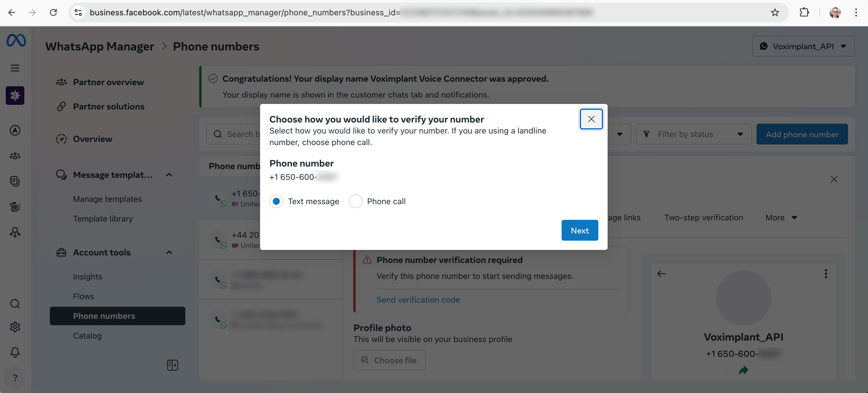The image size is (868, 393).
Task: Click the Send verification code link
Action: click(x=418, y=300)
